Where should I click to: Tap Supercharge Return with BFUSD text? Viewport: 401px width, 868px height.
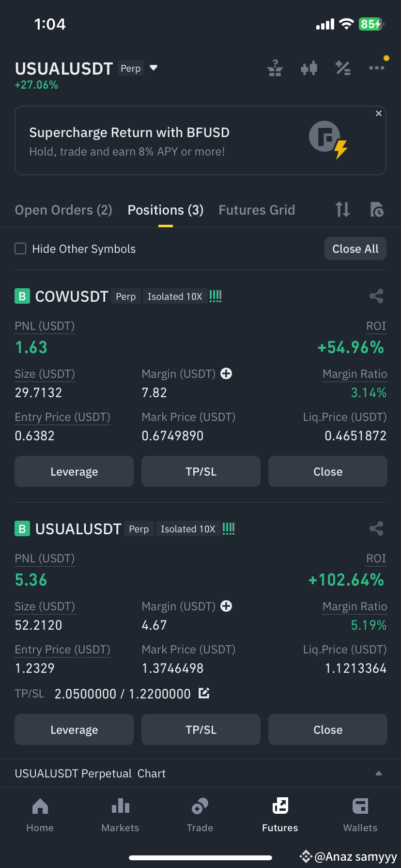[129, 132]
